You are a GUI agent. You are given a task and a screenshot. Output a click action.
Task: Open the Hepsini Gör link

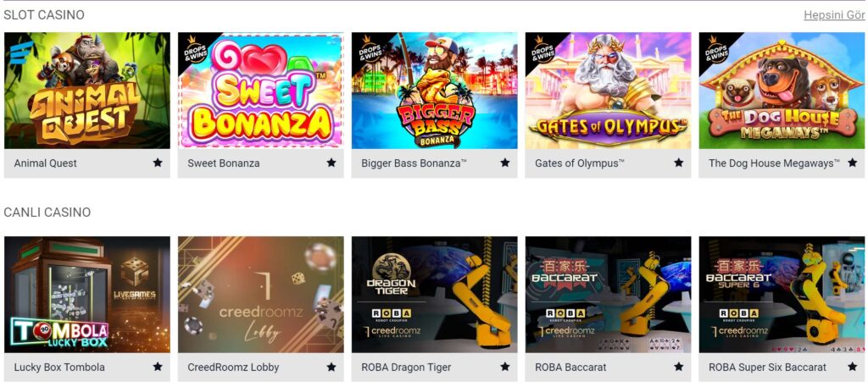834,15
